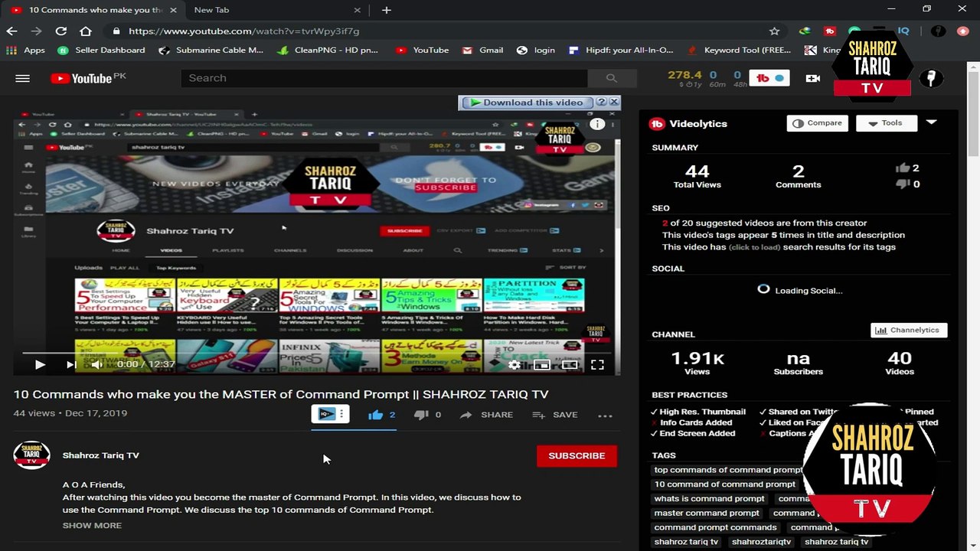The width and height of the screenshot is (980, 551).
Task: Bookmark this page with star icon
Action: coord(774,31)
